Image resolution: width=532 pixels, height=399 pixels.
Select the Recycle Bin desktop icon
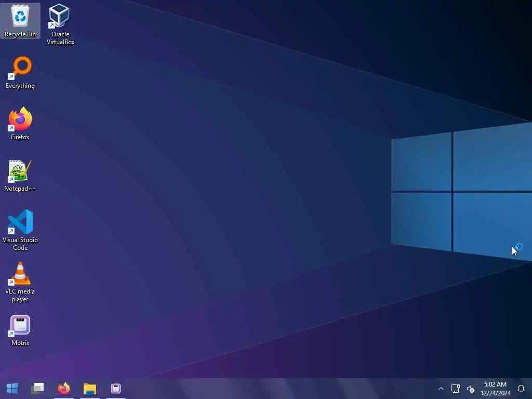20,21
